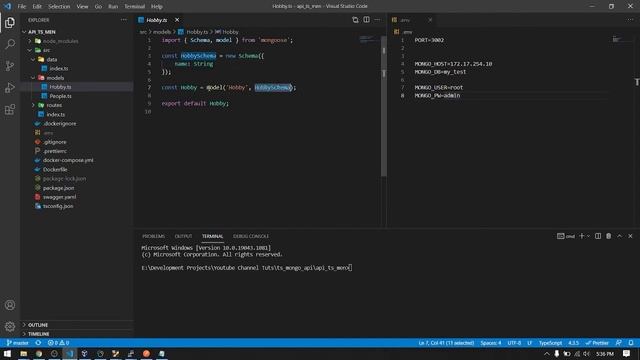Collapse the API_TS_MEN root folder
The image size is (640, 360).
click(x=78, y=32)
